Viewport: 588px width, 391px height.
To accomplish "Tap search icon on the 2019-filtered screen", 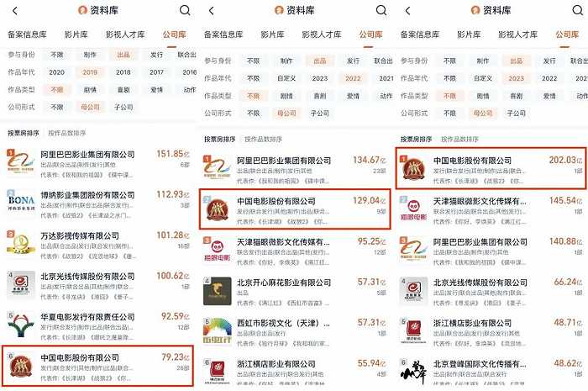I will click(185, 10).
